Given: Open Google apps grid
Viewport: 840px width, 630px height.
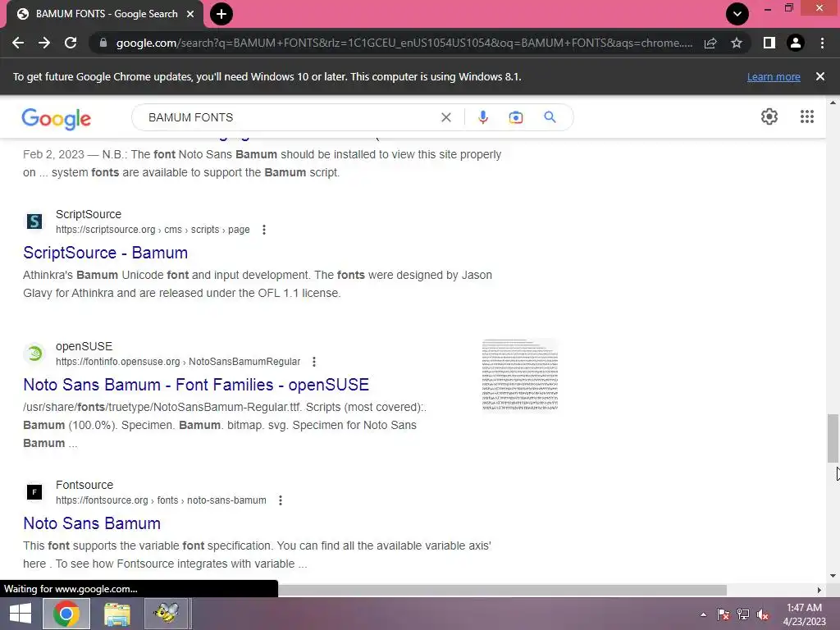Looking at the screenshot, I should [x=807, y=116].
